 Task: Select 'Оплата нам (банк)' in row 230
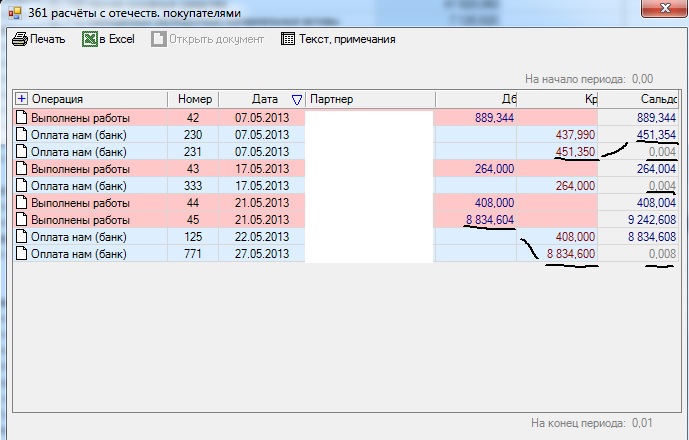pyautogui.click(x=79, y=135)
